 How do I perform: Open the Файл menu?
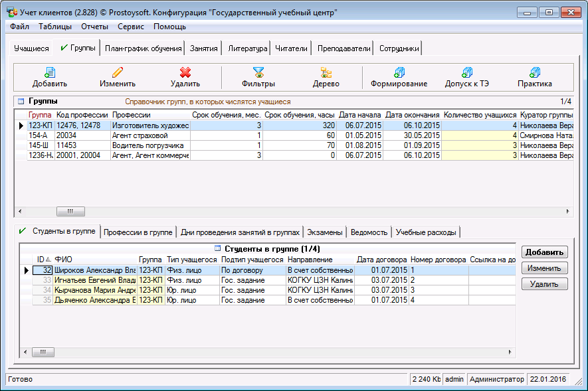tap(19, 27)
